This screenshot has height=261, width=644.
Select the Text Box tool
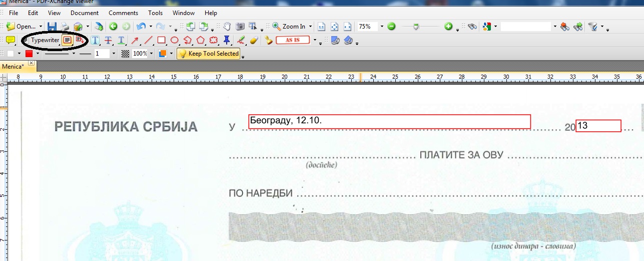tap(67, 40)
